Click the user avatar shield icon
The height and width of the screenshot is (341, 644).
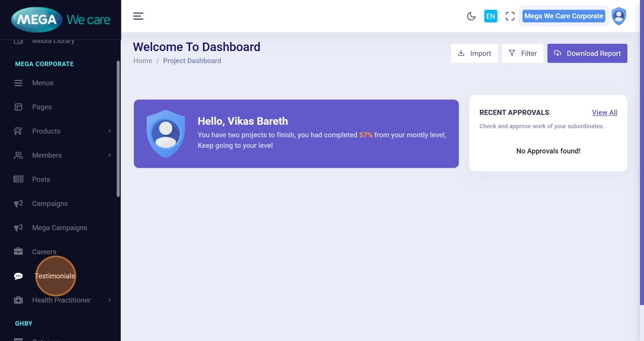point(619,16)
